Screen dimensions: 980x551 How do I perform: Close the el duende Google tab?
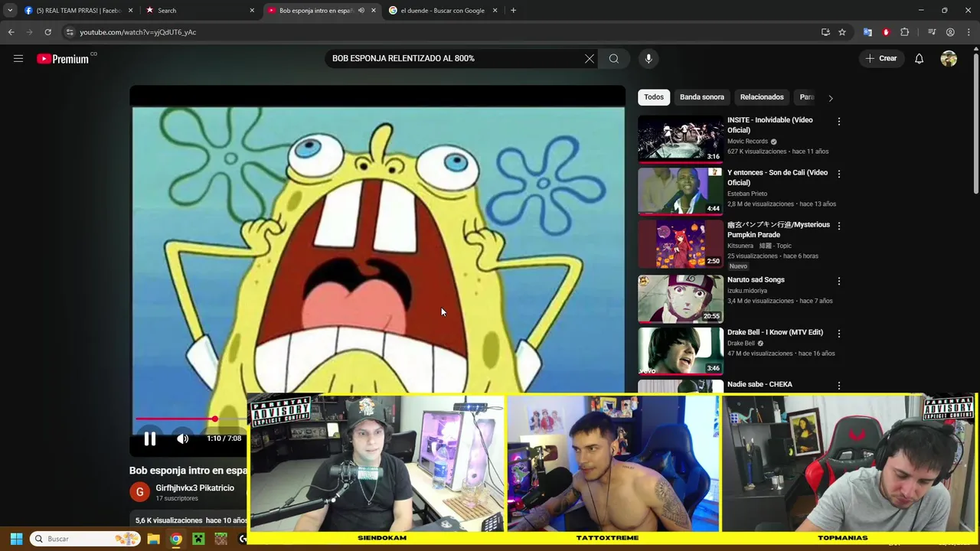coord(495,11)
